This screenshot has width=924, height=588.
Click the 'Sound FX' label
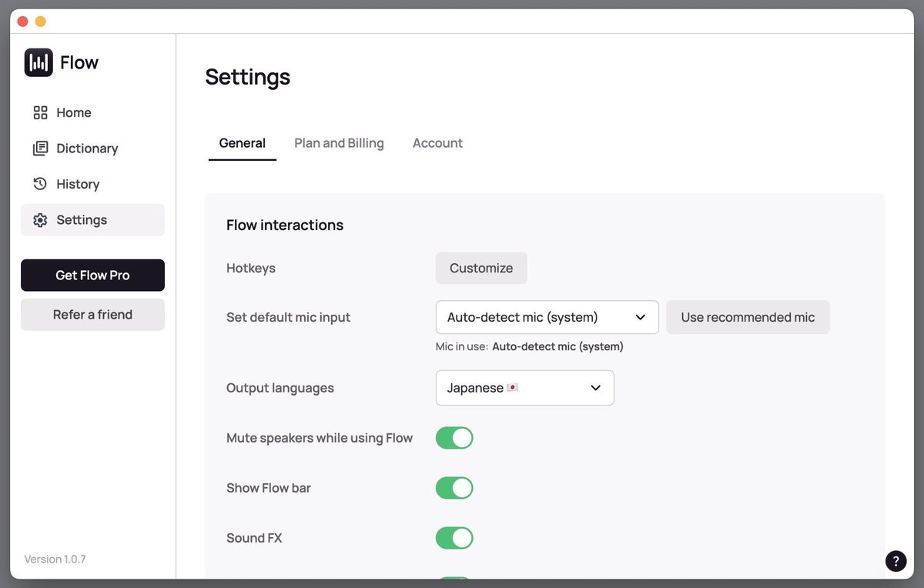[x=254, y=538]
